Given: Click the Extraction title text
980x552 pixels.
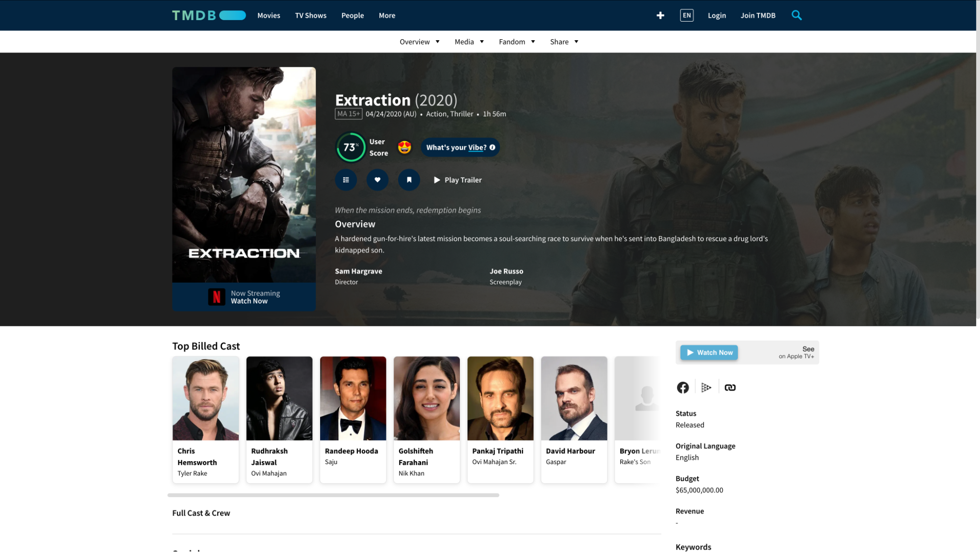Looking at the screenshot, I should pos(373,100).
